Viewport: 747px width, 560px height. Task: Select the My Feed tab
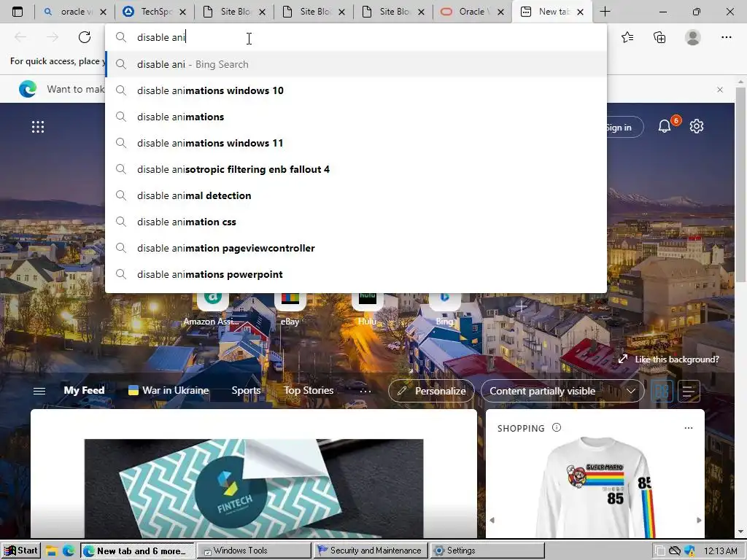(x=84, y=391)
